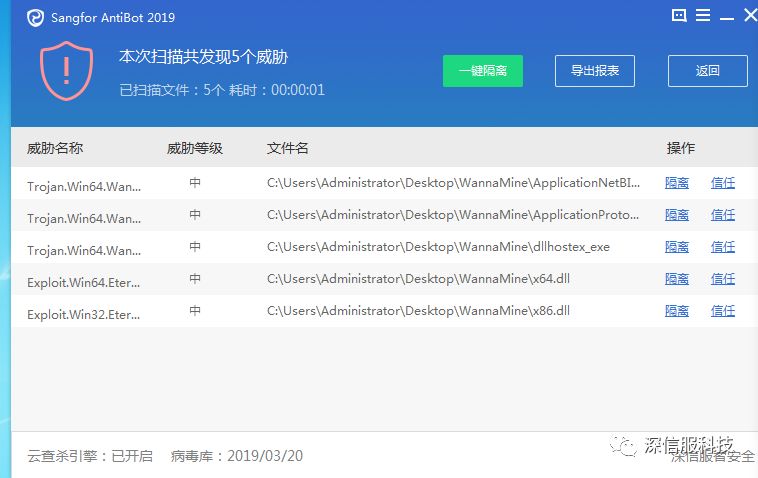Quarantine x64.dll via 隔离 link
The image size is (758, 478).
tap(677, 278)
